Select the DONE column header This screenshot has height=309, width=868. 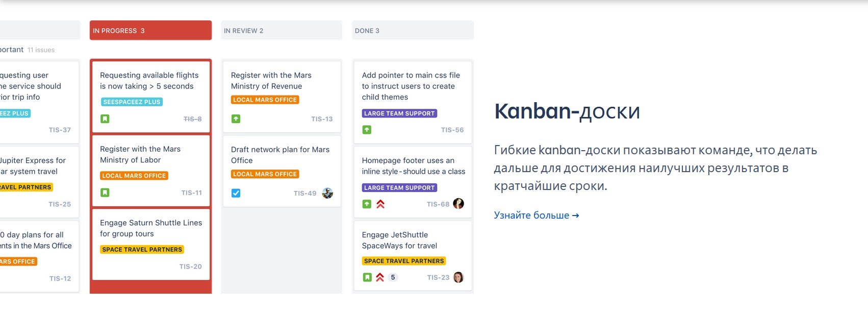tap(412, 31)
